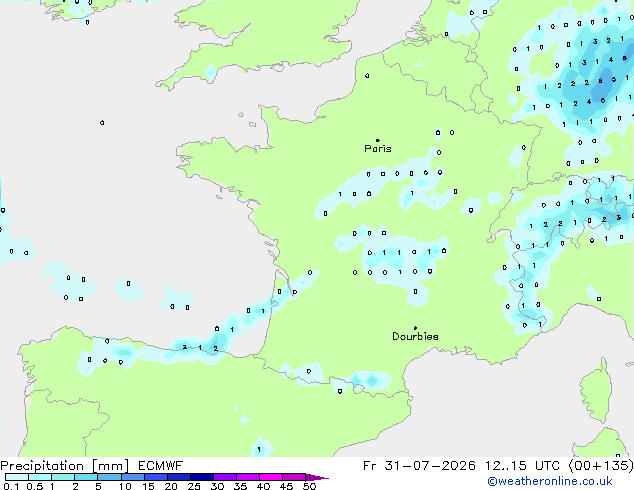This screenshot has width=634, height=490.
Task: Select the Dourbies location dot marker
Action: point(415,328)
